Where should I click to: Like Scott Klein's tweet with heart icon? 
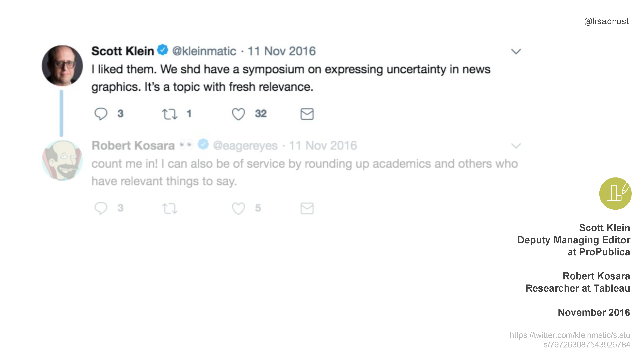pos(238,114)
